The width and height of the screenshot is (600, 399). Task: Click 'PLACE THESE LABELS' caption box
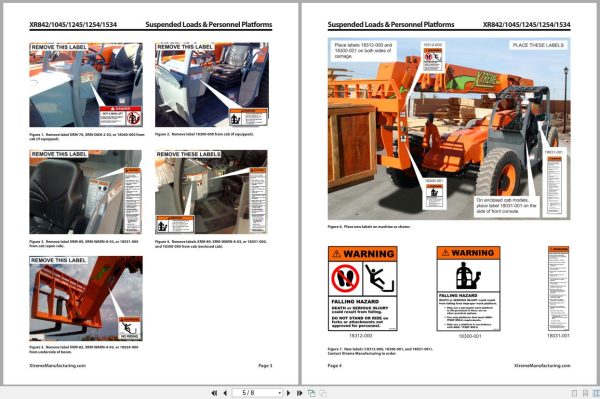[x=538, y=45]
